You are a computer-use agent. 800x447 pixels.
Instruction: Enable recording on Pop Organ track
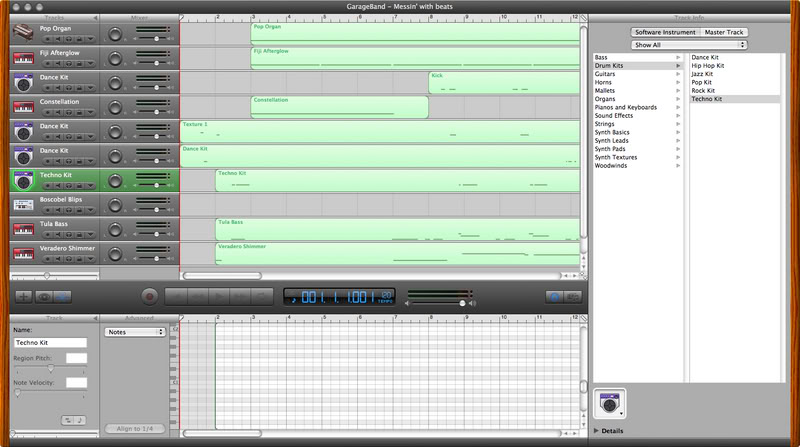47,39
